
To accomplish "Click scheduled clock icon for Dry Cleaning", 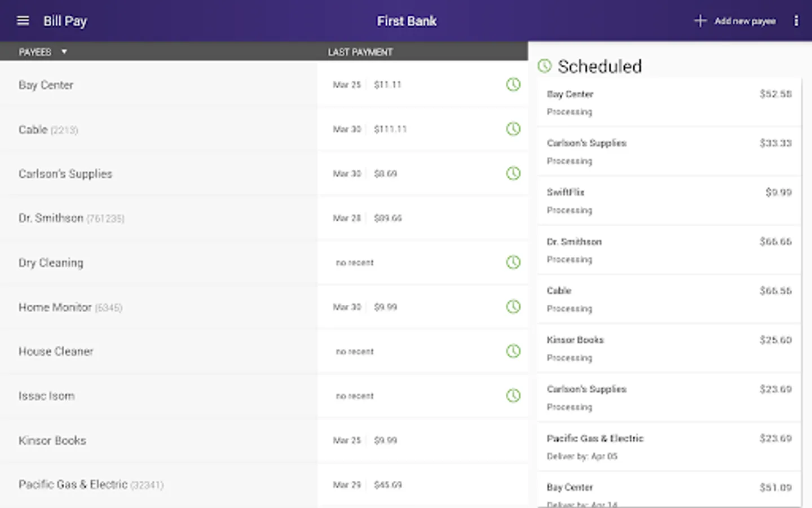I will click(x=513, y=262).
